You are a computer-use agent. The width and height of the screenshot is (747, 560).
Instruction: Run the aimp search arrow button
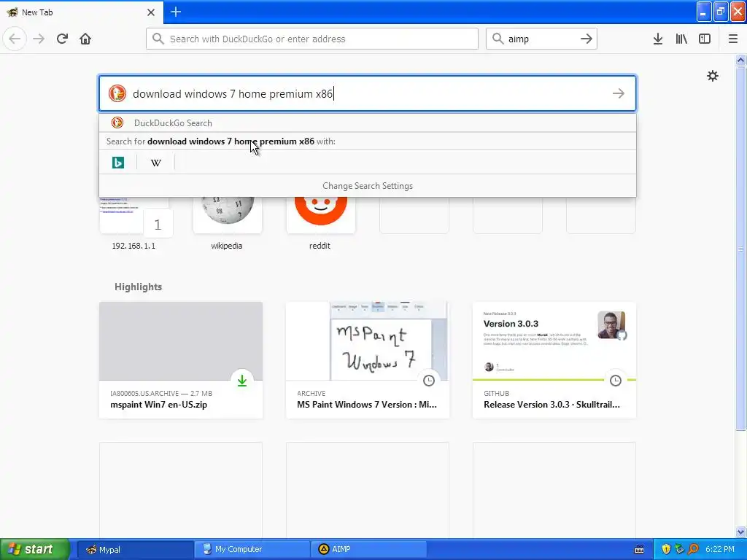[x=587, y=39]
